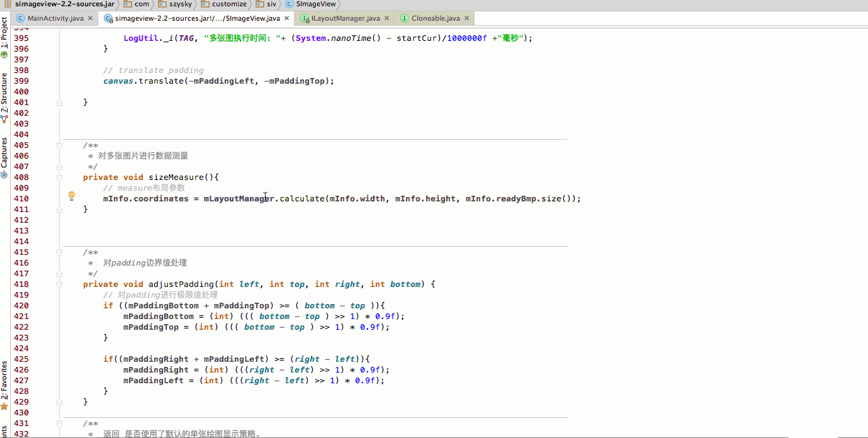Collapse the block ending at line 401
This screenshot has width=868, height=438.
60,102
